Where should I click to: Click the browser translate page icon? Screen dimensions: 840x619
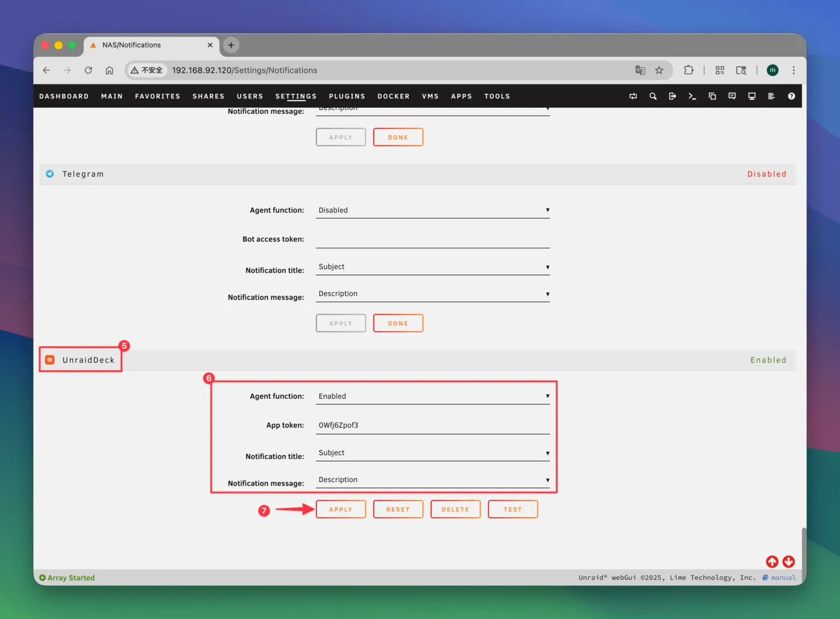coord(640,70)
